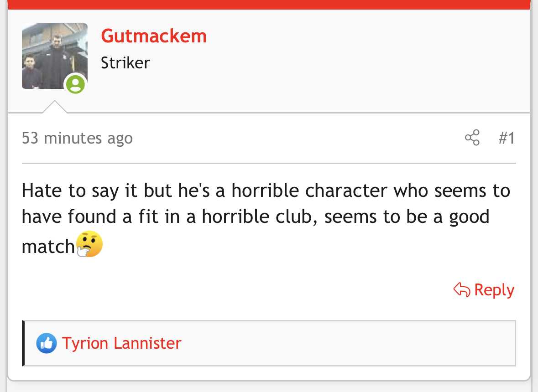Open Gutmackem's avatar picture
This screenshot has width=538, height=392.
(55, 56)
